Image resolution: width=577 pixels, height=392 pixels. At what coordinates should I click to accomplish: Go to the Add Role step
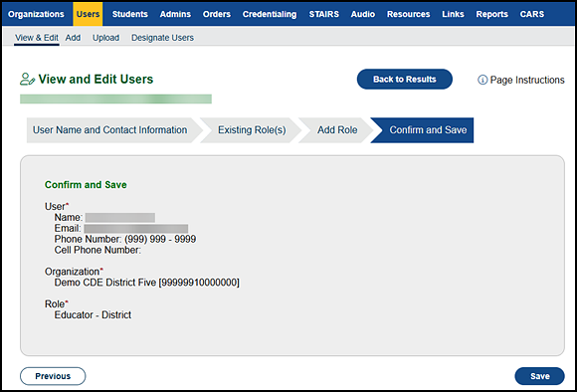click(337, 130)
